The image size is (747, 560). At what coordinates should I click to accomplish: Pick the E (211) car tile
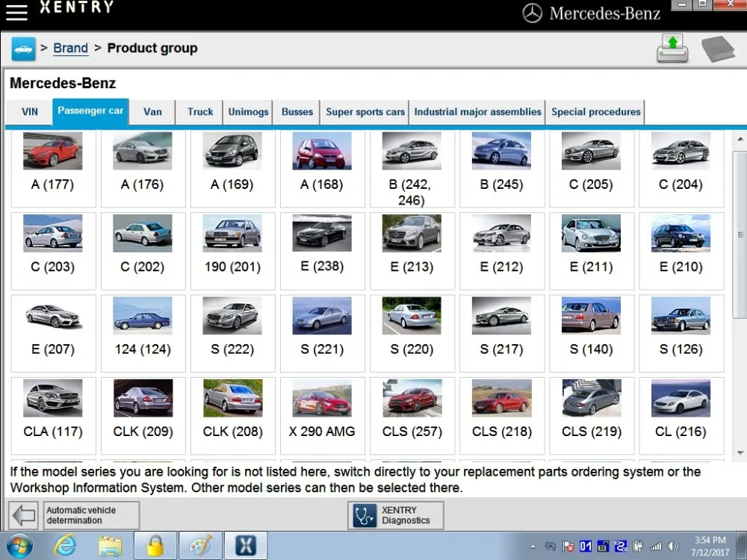(x=591, y=251)
